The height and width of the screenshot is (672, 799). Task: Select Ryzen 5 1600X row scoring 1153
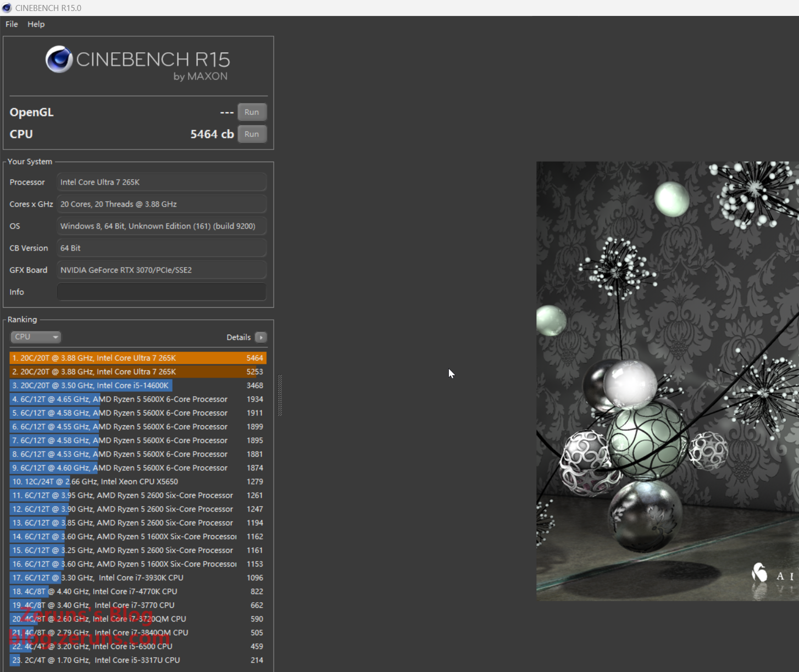138,564
